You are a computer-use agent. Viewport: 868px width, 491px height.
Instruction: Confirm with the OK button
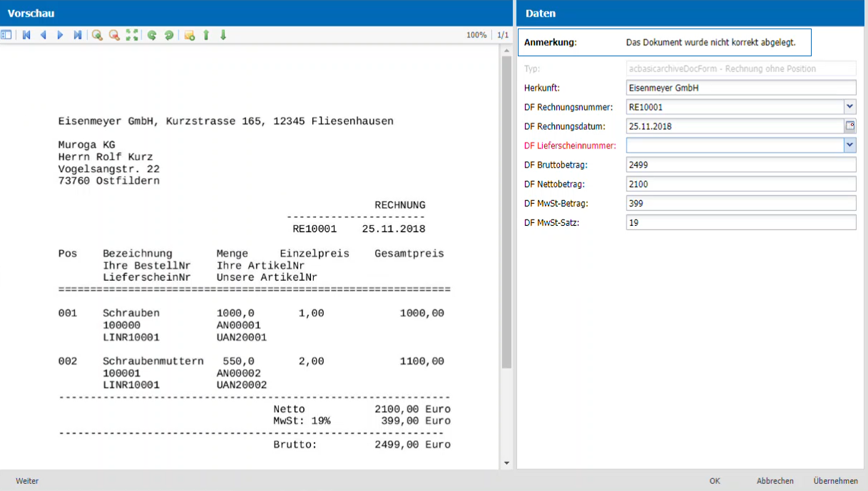(x=715, y=481)
